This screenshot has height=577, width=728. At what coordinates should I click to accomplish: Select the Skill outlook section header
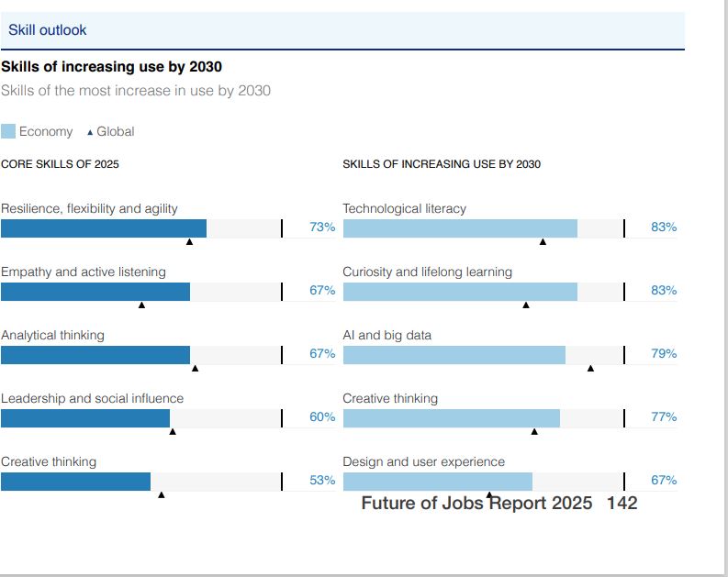[48, 30]
